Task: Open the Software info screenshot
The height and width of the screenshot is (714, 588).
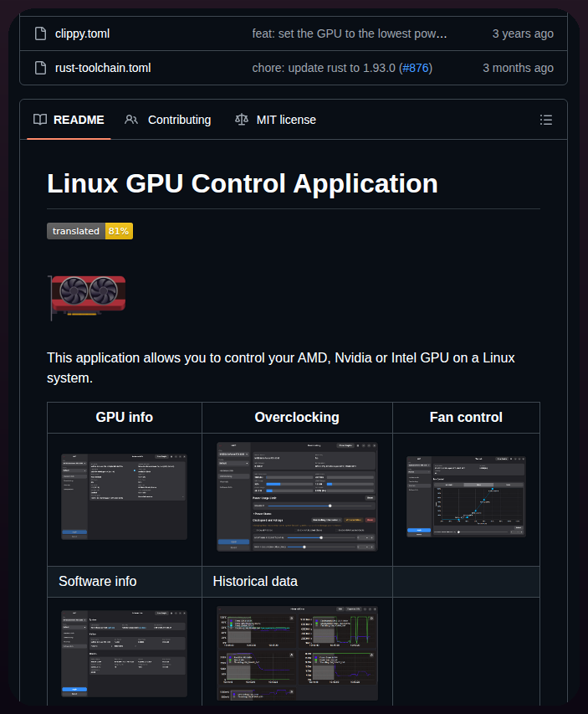Action: click(x=125, y=654)
